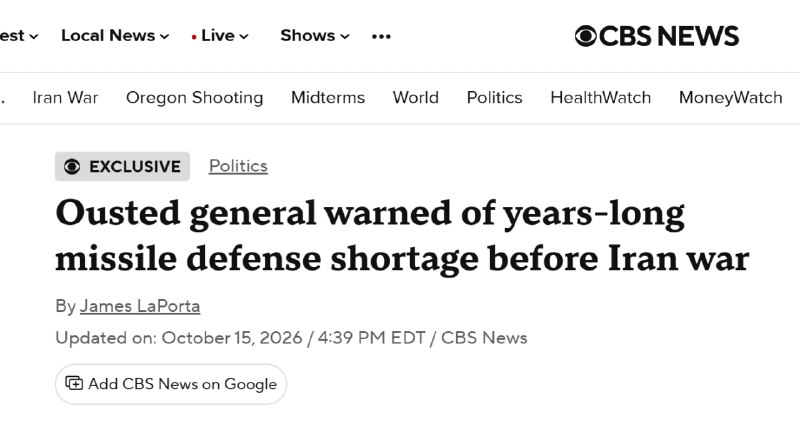The image size is (800, 423).
Task: Click the CBS eye icon in Exclusive badge
Action: click(72, 166)
